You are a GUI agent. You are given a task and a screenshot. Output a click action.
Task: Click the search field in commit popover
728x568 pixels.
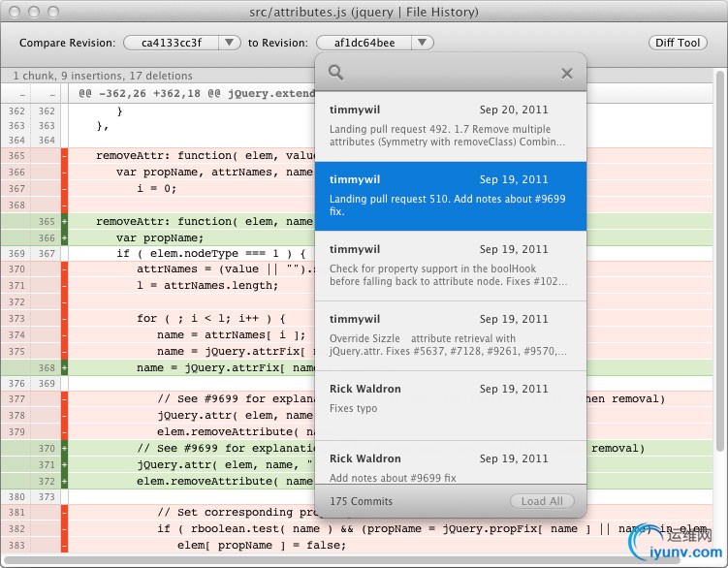(x=451, y=73)
